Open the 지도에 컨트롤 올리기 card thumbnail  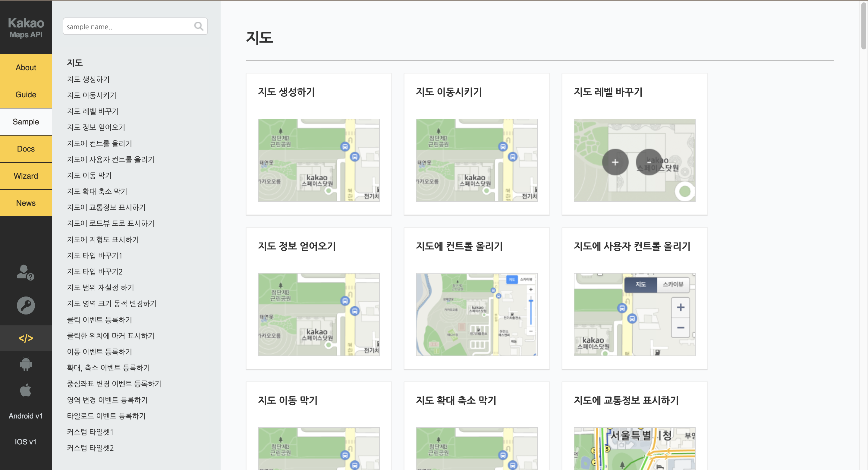point(476,314)
